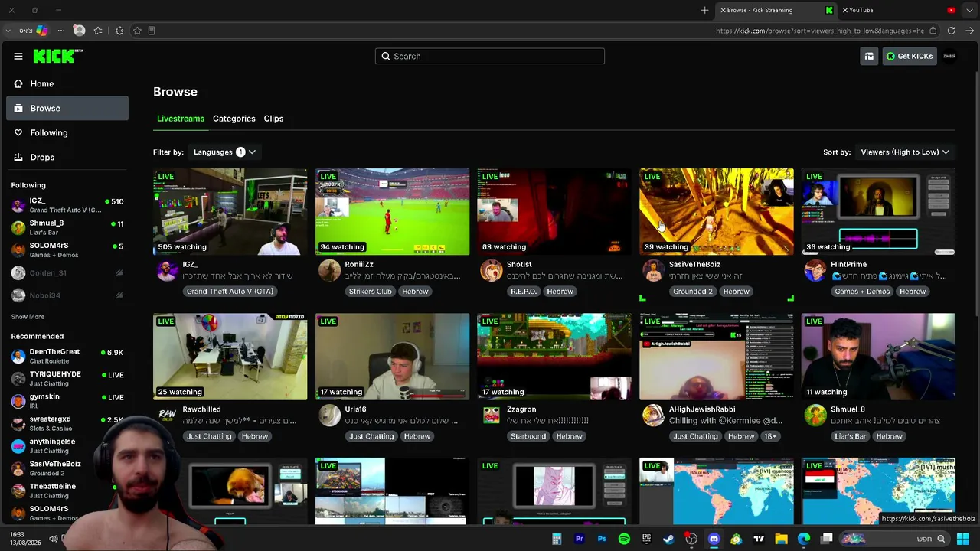Select Browse in the sidebar
The width and height of the screenshot is (980, 551).
pyautogui.click(x=67, y=108)
